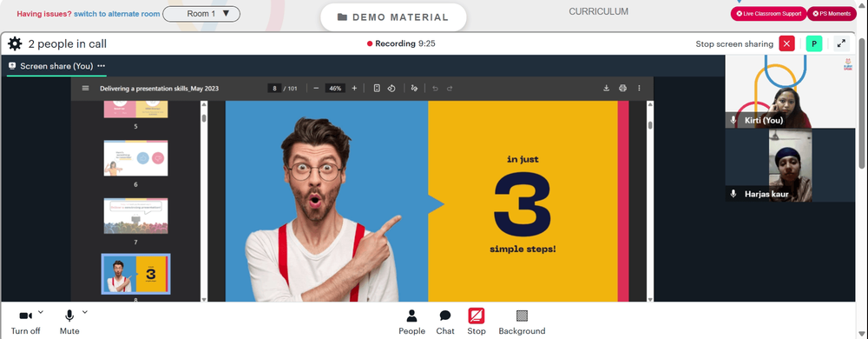
Task: Click Live Classroom Support button
Action: 768,14
